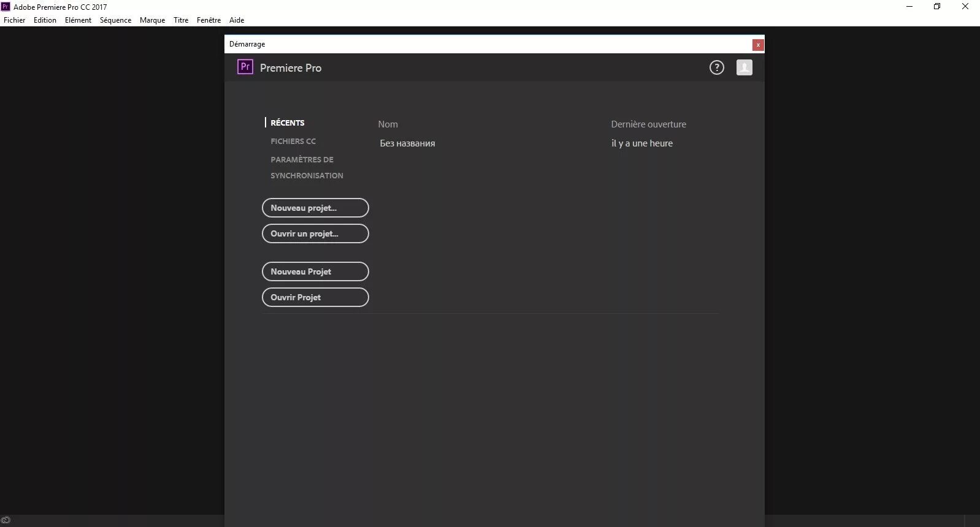
Task: Open recent project Без названия
Action: pyautogui.click(x=407, y=143)
